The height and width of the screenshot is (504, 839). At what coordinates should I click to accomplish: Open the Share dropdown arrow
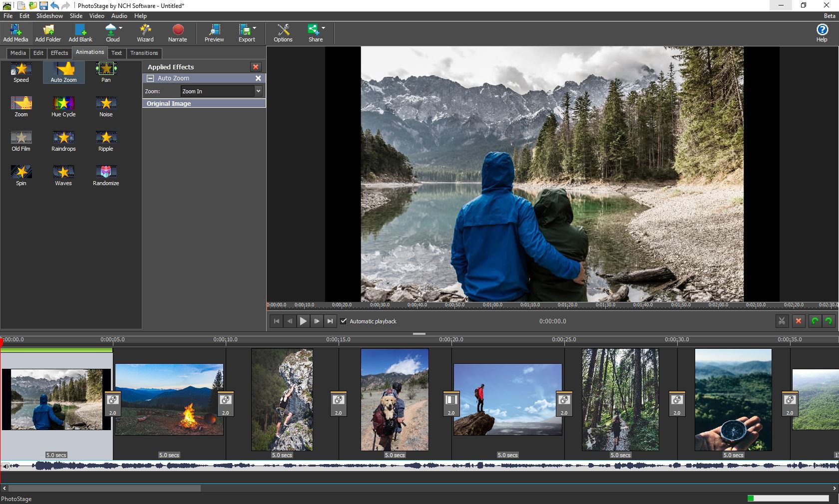(x=324, y=28)
